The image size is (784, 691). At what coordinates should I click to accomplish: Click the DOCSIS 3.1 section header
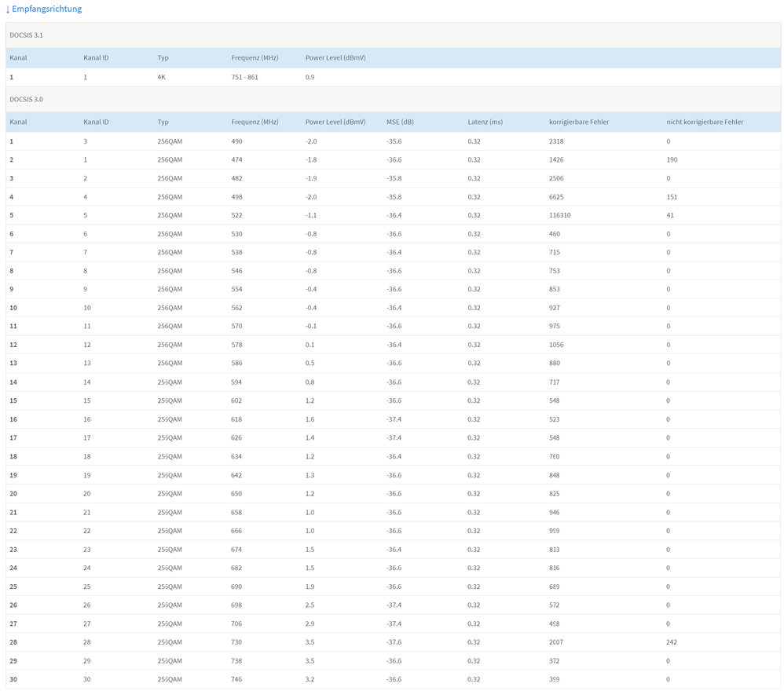(x=393, y=35)
